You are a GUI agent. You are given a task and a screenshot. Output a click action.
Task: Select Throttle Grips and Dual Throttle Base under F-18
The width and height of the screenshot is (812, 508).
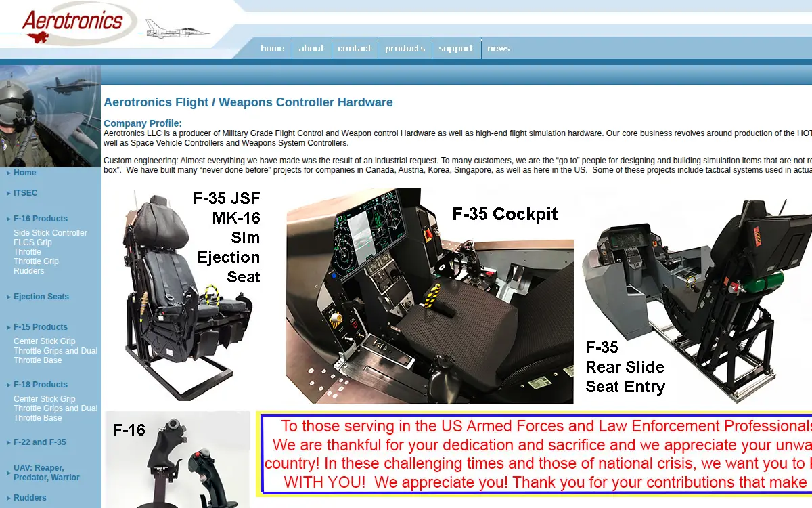[55, 413]
